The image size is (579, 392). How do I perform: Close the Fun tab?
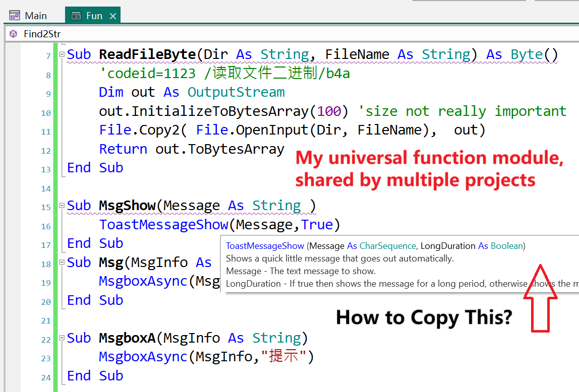(x=113, y=15)
